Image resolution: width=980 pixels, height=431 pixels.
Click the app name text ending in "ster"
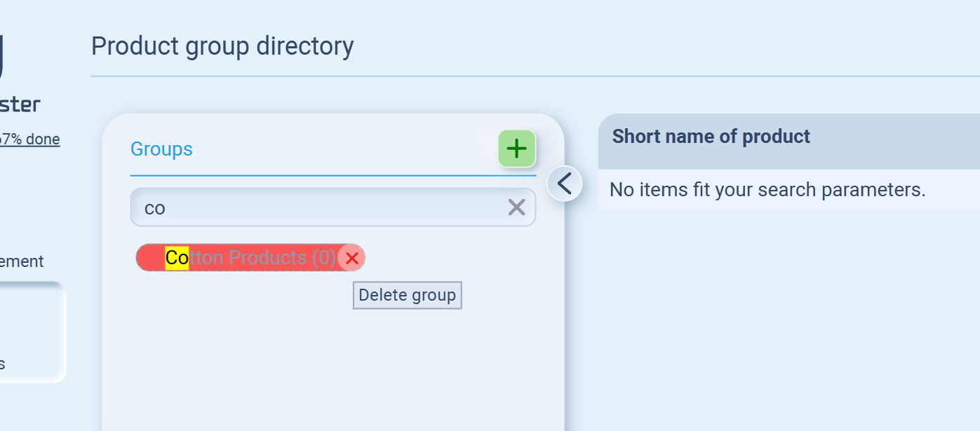click(20, 105)
